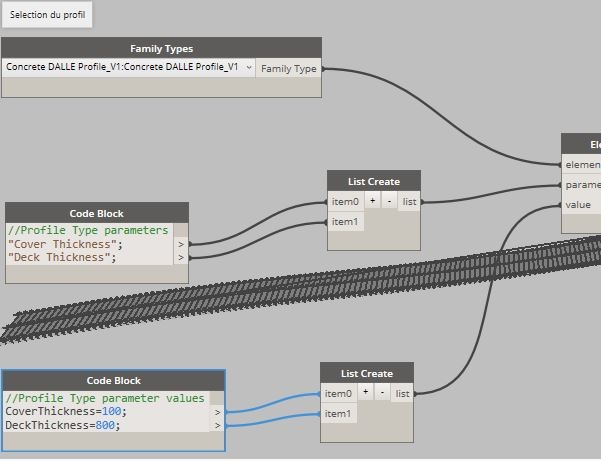Image resolution: width=601 pixels, height=461 pixels.
Task: Click the list output port feeding the parameter input
Action: point(409,201)
